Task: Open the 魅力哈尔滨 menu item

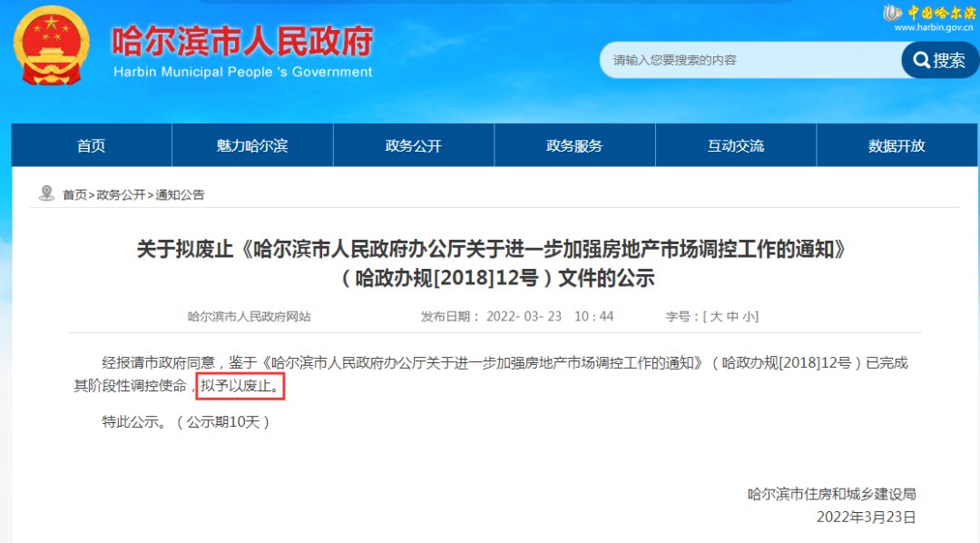Action: pyautogui.click(x=251, y=145)
